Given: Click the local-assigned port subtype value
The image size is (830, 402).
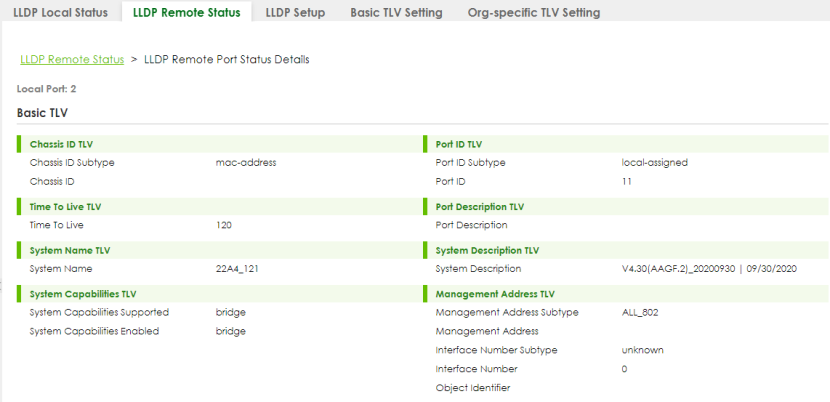Looking at the screenshot, I should (654, 162).
